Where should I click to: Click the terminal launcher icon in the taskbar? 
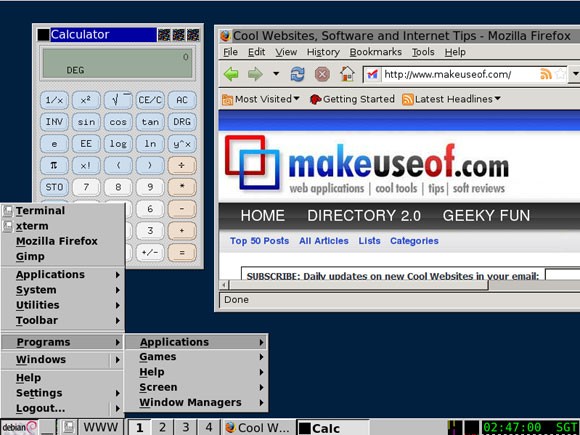[68, 427]
